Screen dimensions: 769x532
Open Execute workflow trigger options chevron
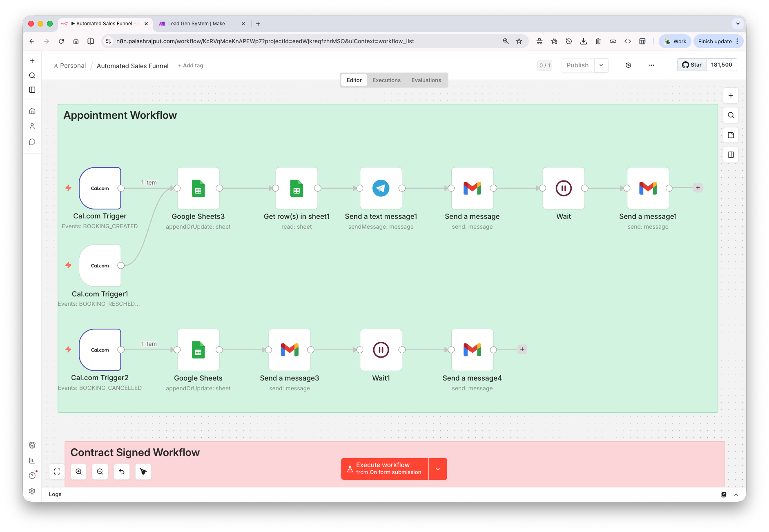click(437, 469)
